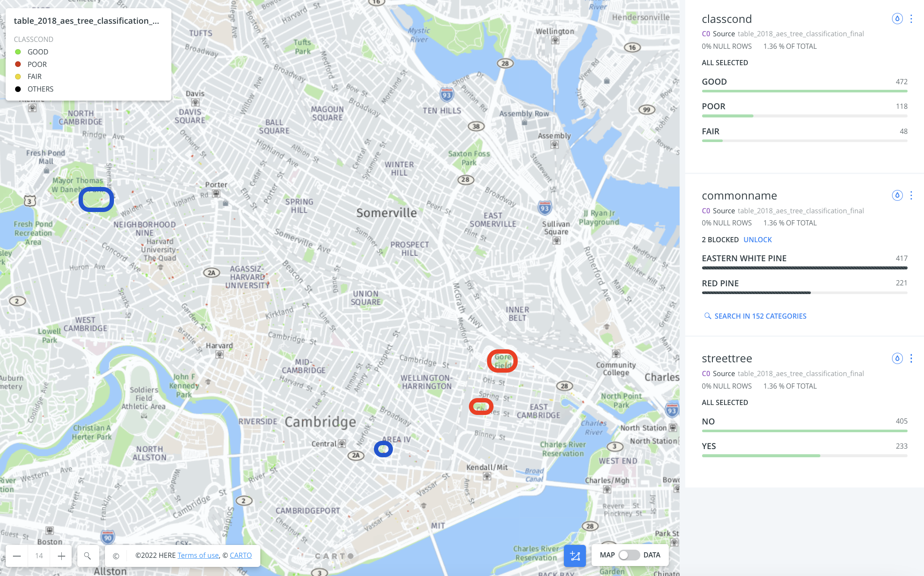Click UNLOCK in commonname widget
This screenshot has height=576, width=924.
(757, 240)
